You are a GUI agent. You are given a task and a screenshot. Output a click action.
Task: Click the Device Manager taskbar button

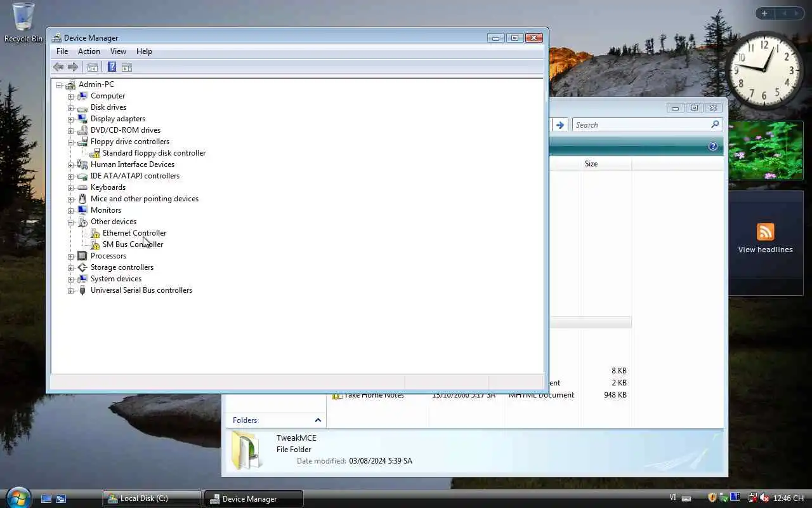pyautogui.click(x=253, y=498)
